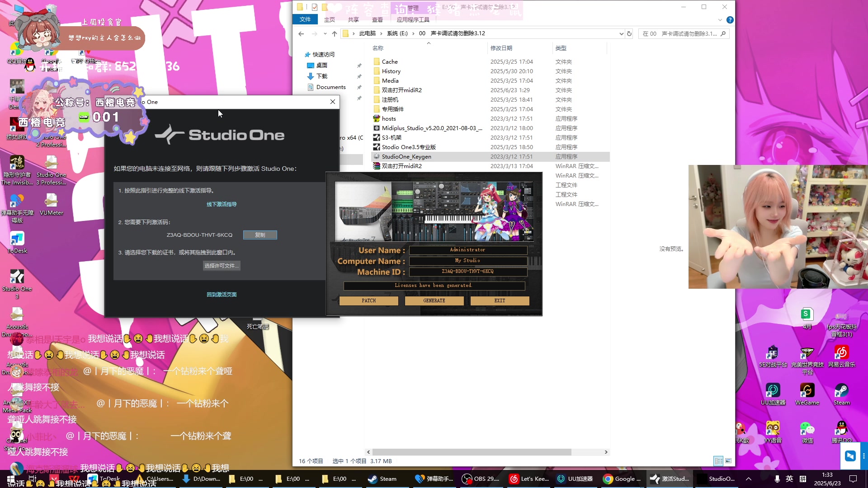Open WeGame desktop icon
Screen dimensions: 868x488
click(807, 394)
